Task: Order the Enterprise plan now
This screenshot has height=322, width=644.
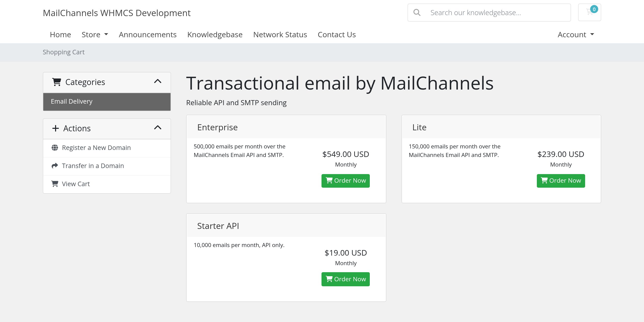Action: [x=346, y=181]
